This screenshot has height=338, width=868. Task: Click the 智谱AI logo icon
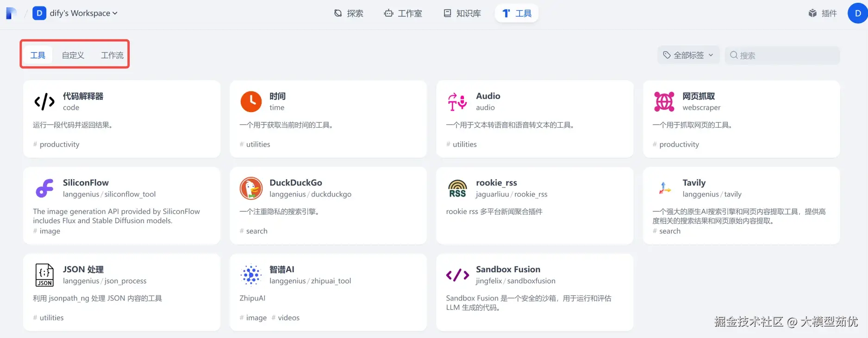pyautogui.click(x=251, y=275)
